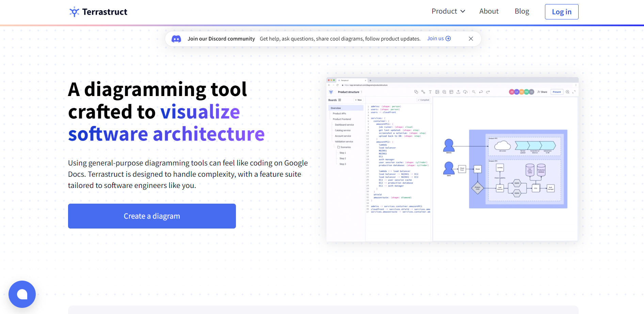Click the 'software architecture' headline text
This screenshot has height=314, width=644.
[x=166, y=134]
